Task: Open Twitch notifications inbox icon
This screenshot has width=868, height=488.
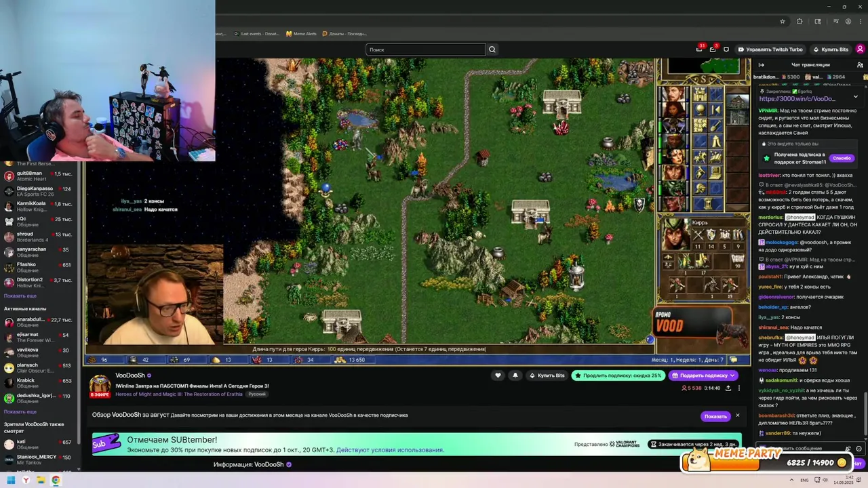Action: click(699, 49)
